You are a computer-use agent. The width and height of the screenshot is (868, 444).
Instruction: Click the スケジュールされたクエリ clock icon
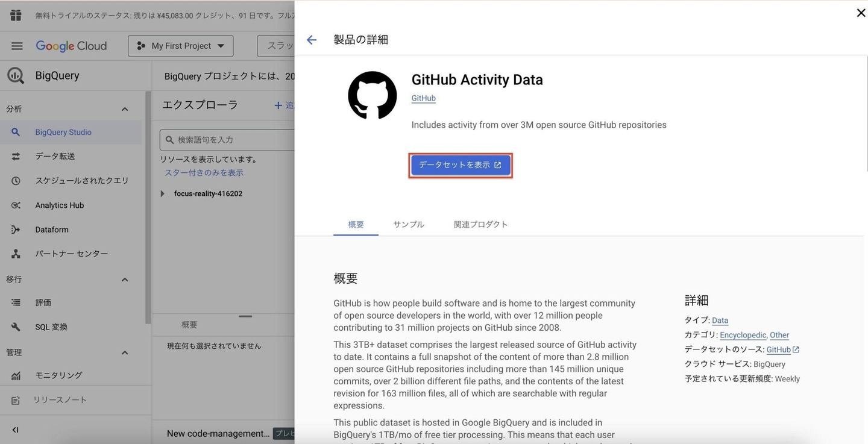click(x=16, y=181)
